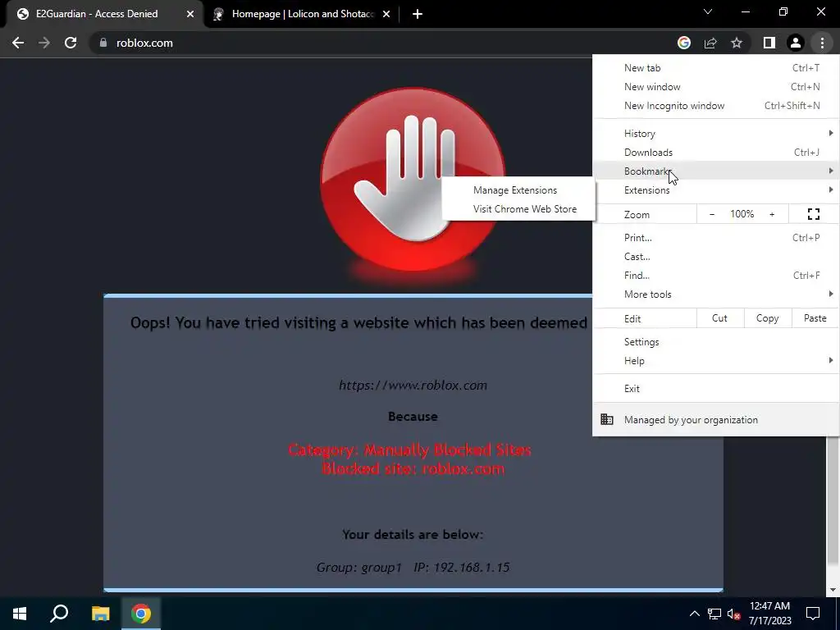The height and width of the screenshot is (630, 840).
Task: Expand the Extensions submenu arrow
Action: pos(831,189)
